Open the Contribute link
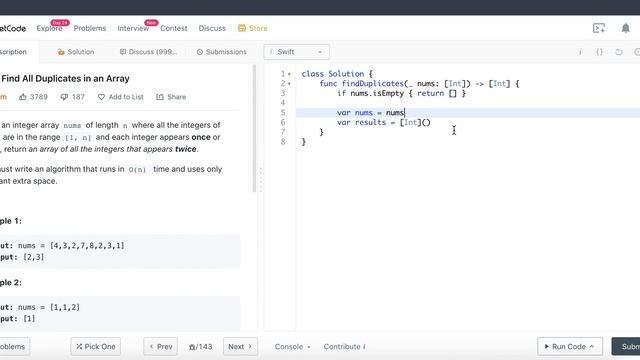This screenshot has width=640, height=360. (x=344, y=347)
